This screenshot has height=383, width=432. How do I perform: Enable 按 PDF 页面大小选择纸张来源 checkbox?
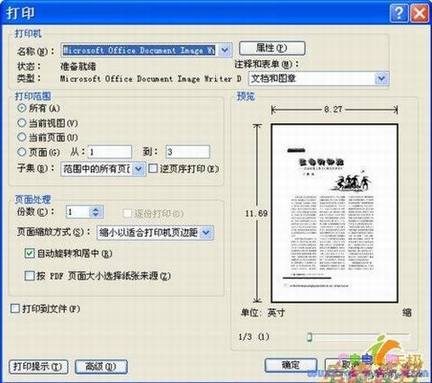pyautogui.click(x=29, y=276)
